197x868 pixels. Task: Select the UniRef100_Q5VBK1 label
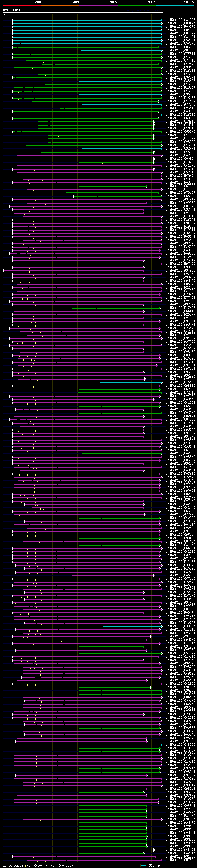[180, 40]
